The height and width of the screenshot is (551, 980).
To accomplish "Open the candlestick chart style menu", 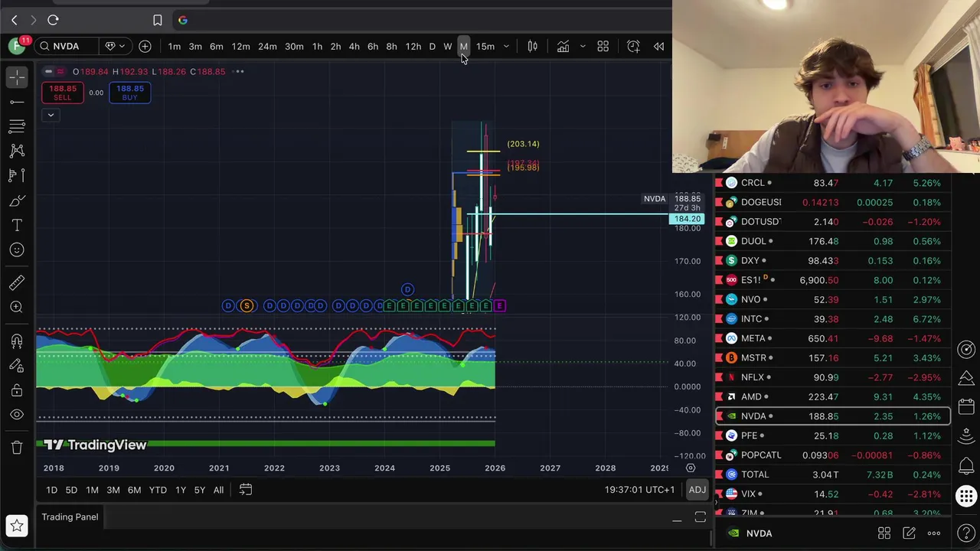I will point(532,47).
